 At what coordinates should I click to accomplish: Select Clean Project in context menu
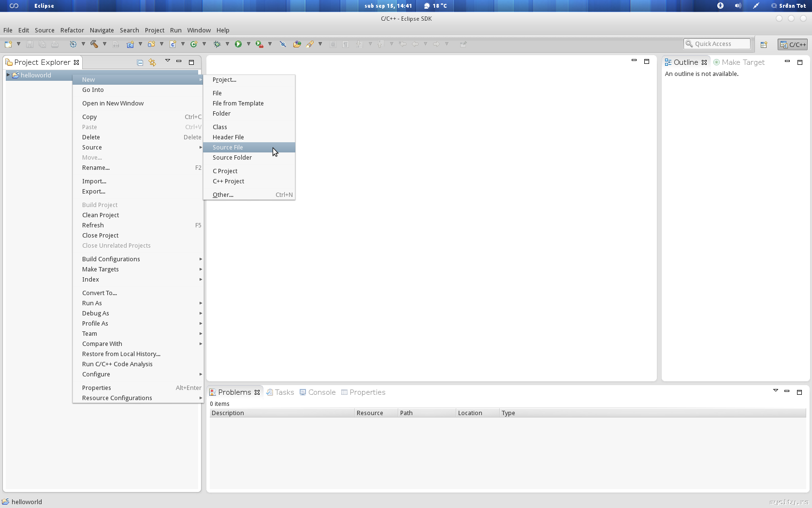[x=101, y=215]
